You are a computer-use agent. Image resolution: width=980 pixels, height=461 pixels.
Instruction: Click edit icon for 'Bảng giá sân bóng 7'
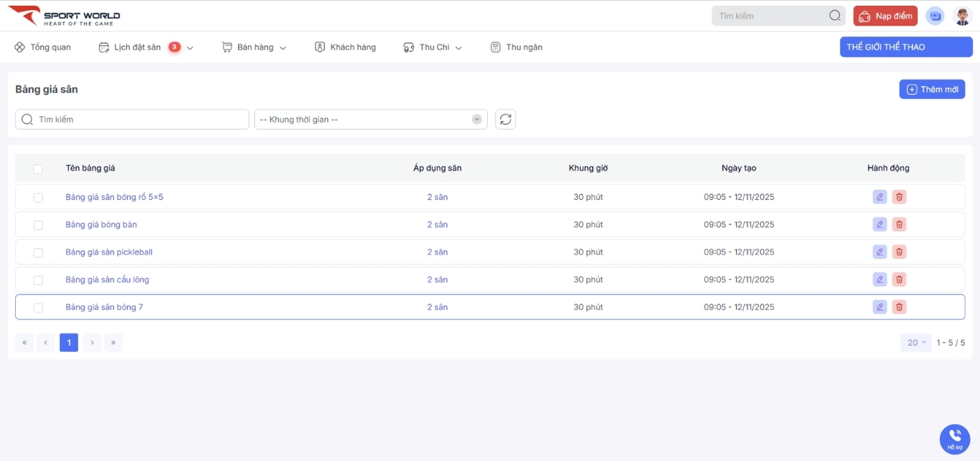(880, 307)
